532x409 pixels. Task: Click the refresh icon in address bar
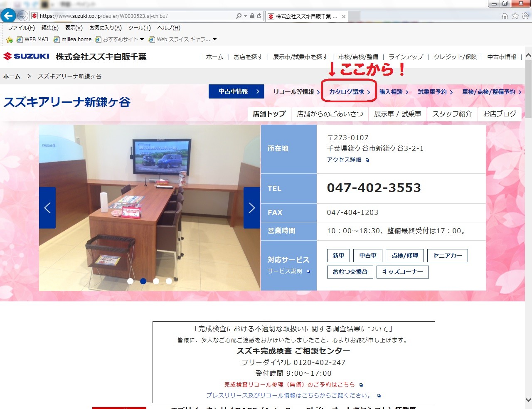(259, 16)
